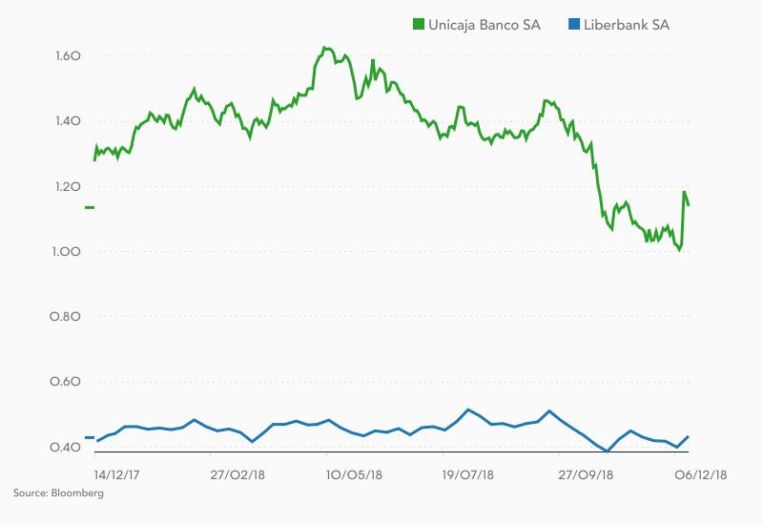Click the 27/09/18 date label
The height and width of the screenshot is (525, 763).
585,474
